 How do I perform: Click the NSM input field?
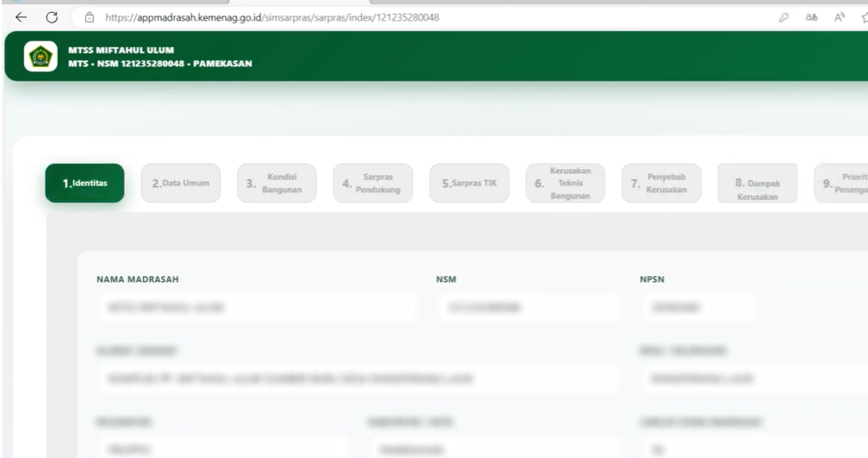530,307
